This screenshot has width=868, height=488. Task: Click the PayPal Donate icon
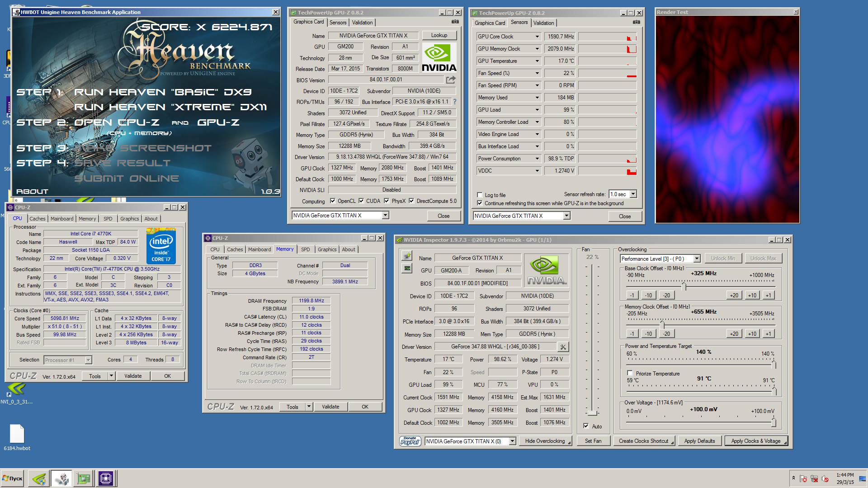[x=410, y=441]
